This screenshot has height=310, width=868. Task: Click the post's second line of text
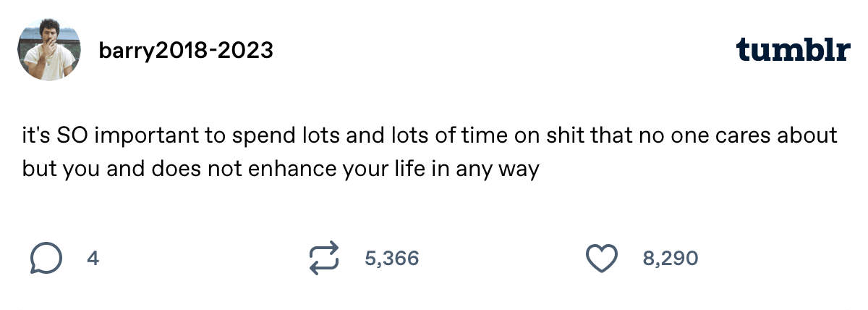(x=281, y=170)
